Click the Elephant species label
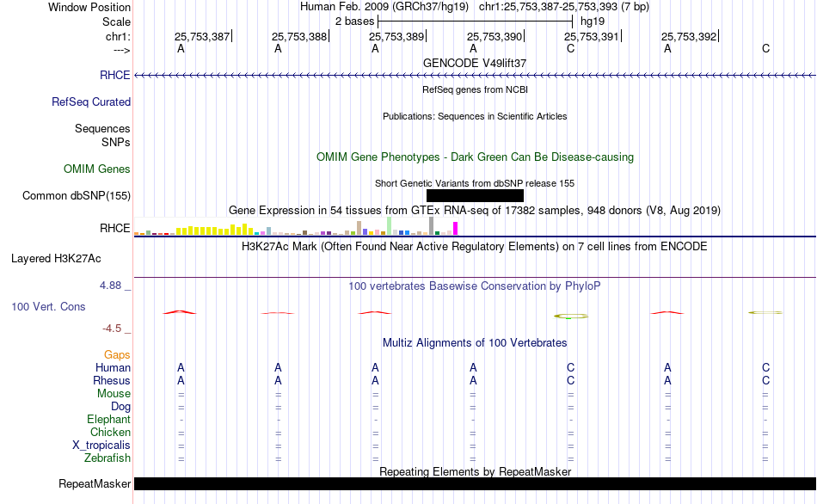 point(108,420)
